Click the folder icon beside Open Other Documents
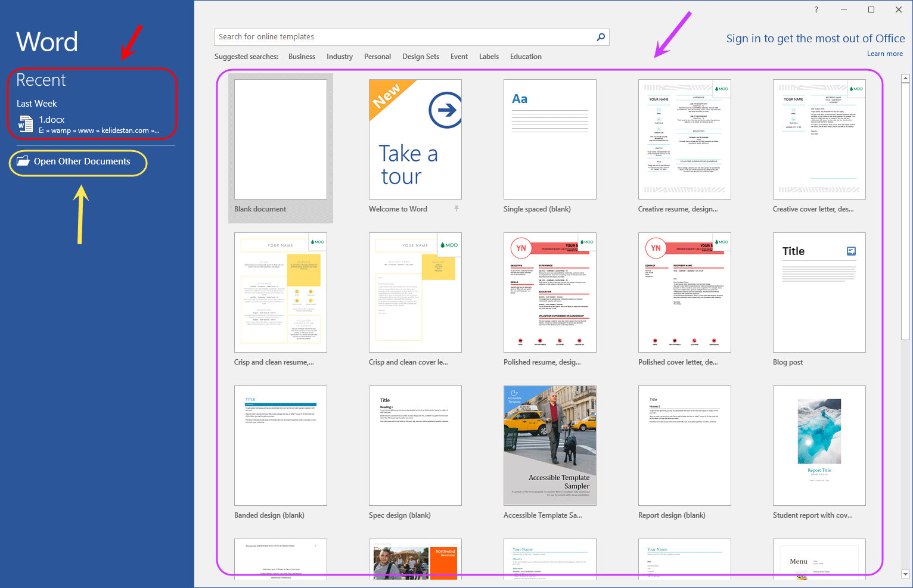 pyautogui.click(x=23, y=161)
